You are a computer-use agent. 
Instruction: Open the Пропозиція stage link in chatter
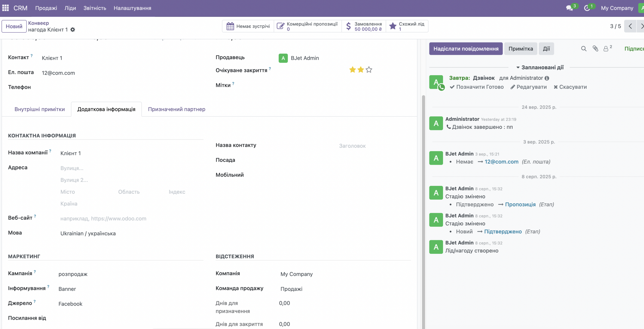(520, 204)
